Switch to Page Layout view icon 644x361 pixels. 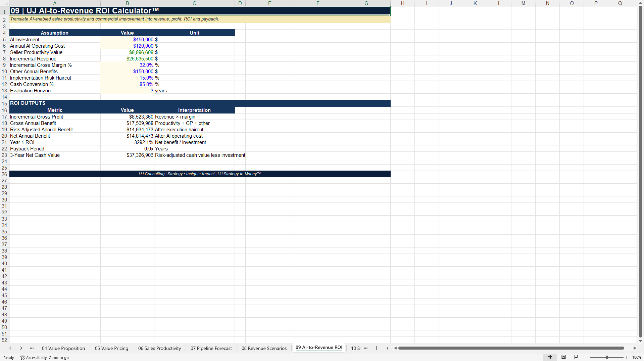(563, 357)
